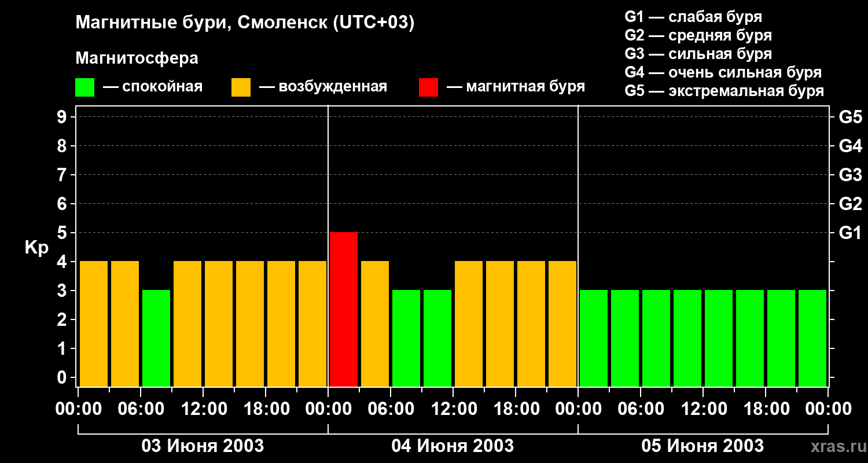Click 'G5 — экстремальная буря' description
868x463 pixels.
tap(724, 91)
